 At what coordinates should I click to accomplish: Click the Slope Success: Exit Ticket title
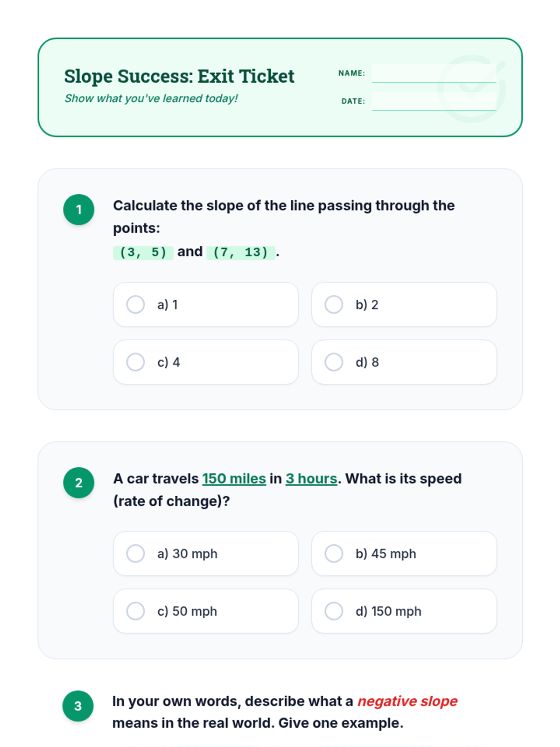coord(179,76)
